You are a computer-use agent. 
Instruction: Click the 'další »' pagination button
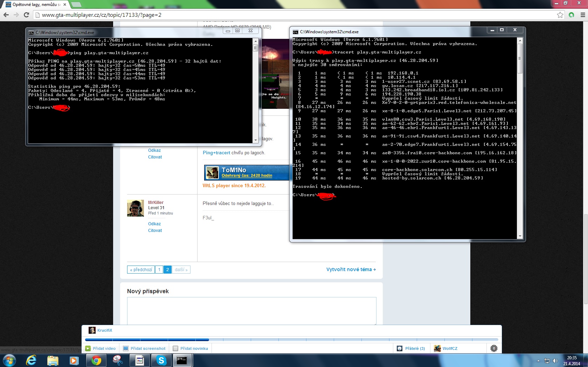click(181, 270)
